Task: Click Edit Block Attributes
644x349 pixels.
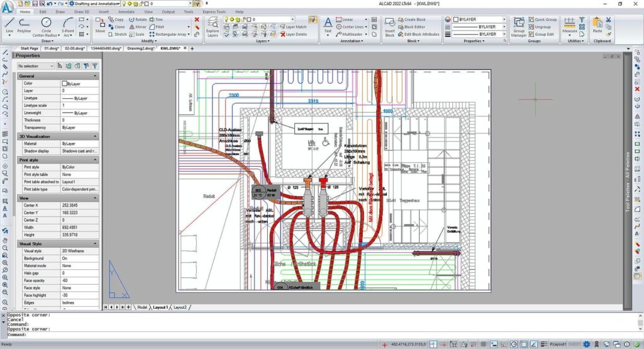Action: coord(418,35)
